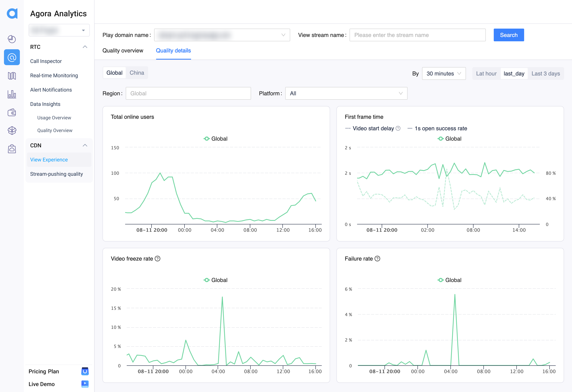The image size is (572, 392).
Task: Click the Total online users peak near 100
Action: tap(160, 173)
